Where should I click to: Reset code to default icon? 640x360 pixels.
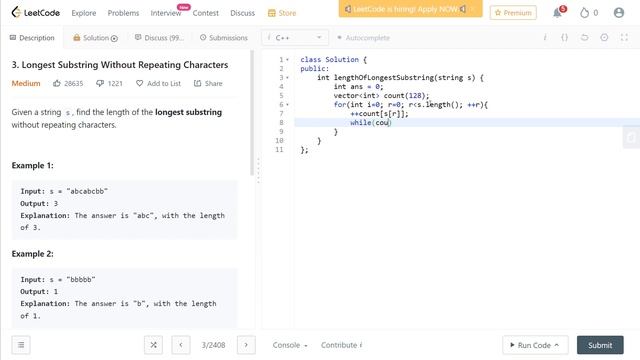tap(584, 38)
